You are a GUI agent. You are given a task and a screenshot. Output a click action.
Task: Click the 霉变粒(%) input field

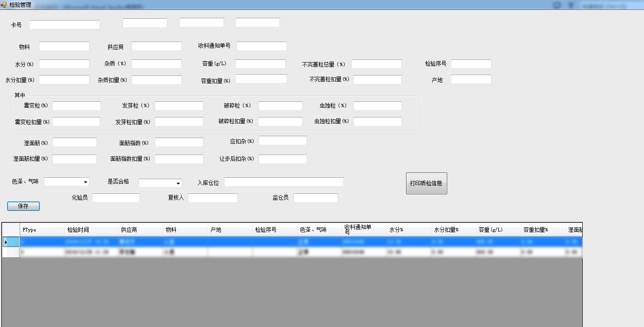(76, 106)
